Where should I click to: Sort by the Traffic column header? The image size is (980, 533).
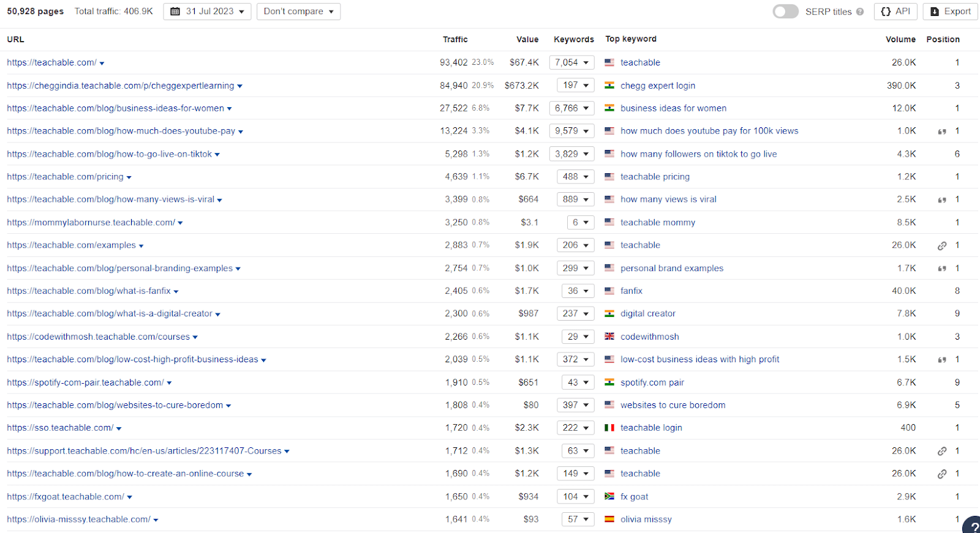(x=455, y=39)
